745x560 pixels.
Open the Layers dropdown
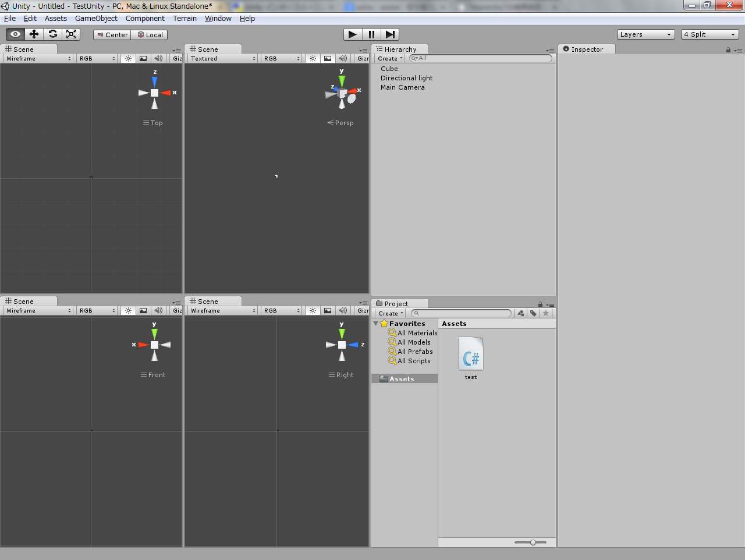click(x=645, y=34)
